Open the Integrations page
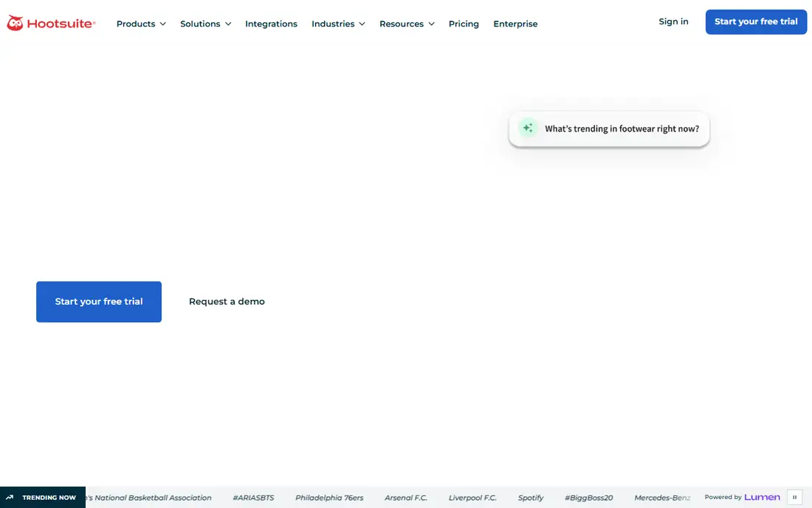 click(x=272, y=24)
